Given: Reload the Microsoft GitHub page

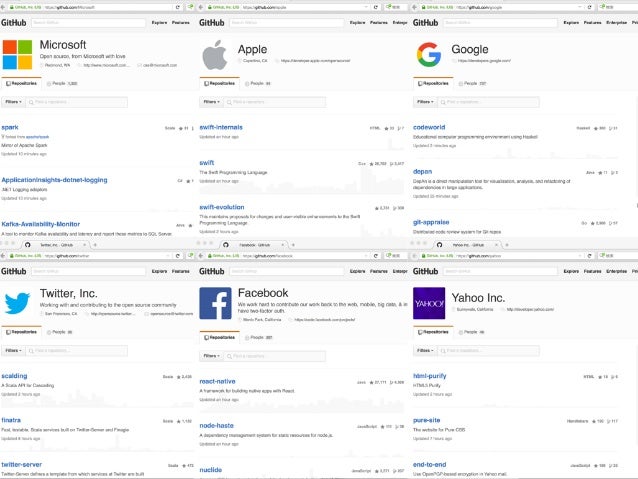Looking at the screenshot, I should pyautogui.click(x=177, y=7).
